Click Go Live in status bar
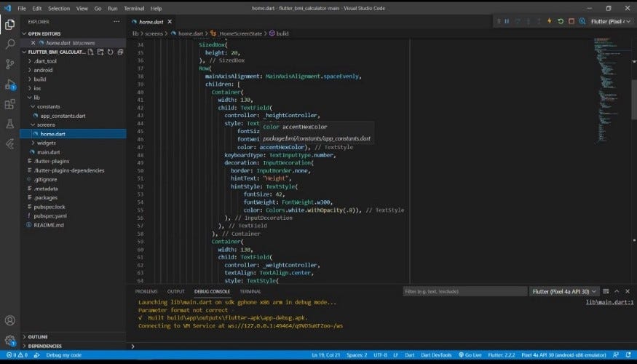The height and width of the screenshot is (364, 637). pos(470,355)
